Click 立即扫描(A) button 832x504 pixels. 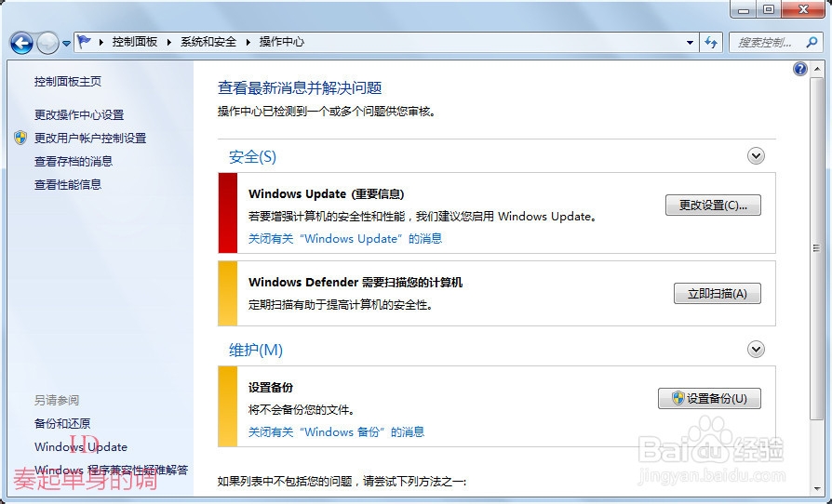coord(718,294)
